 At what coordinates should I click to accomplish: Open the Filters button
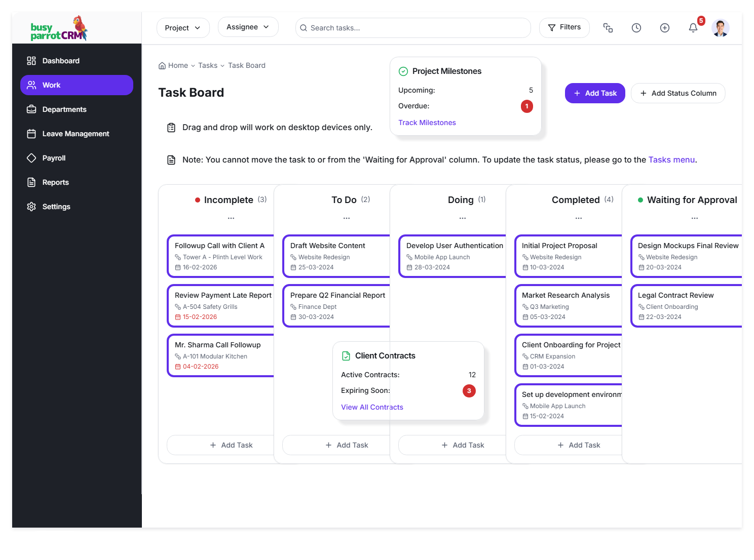pos(564,27)
